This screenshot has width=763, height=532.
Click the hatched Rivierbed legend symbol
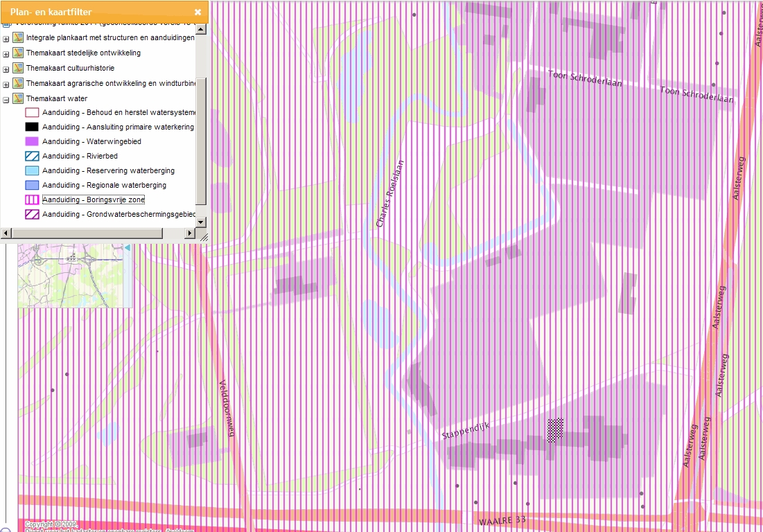[32, 156]
